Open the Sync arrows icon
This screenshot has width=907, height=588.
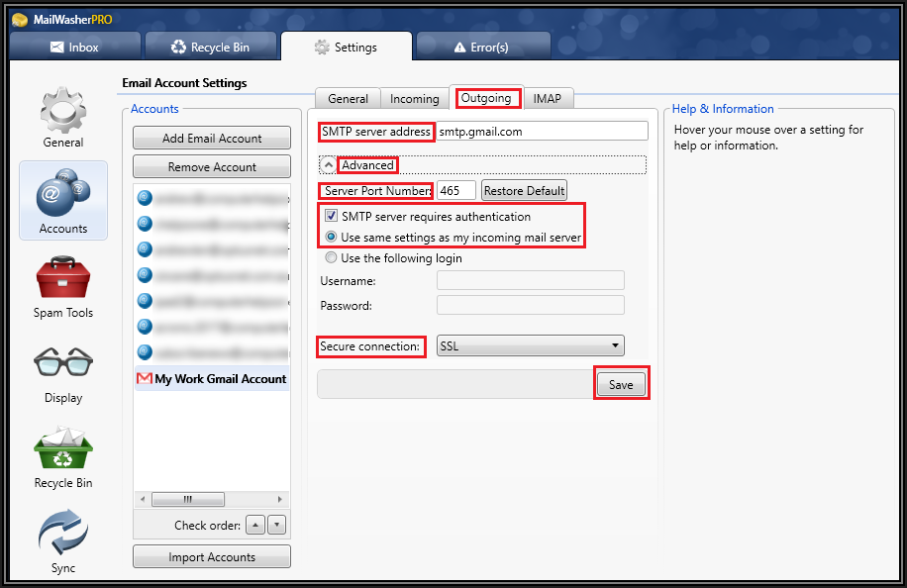63,532
